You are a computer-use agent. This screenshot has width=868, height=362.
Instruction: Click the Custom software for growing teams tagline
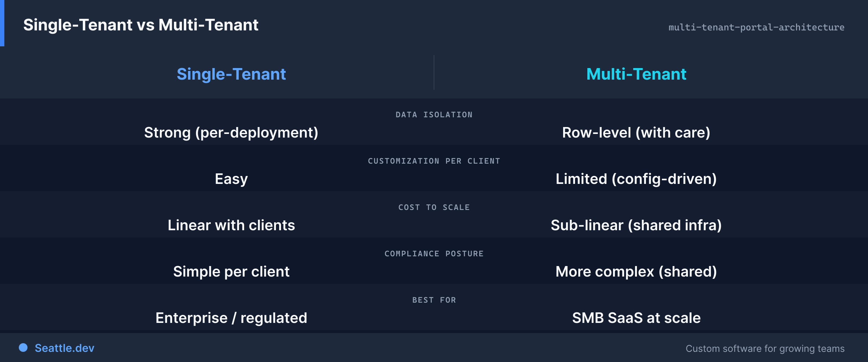coord(765,349)
